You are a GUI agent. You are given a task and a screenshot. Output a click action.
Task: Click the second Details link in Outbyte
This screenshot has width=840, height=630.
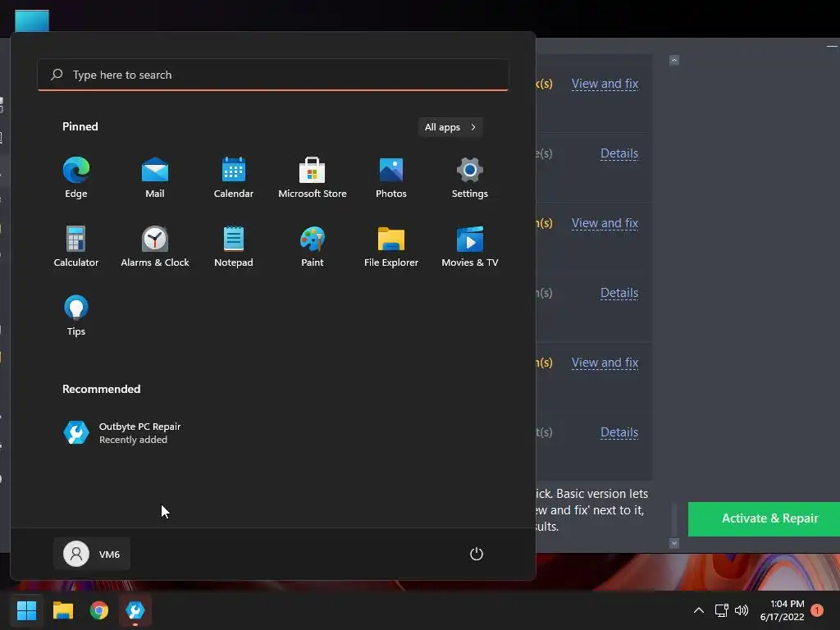pos(619,293)
